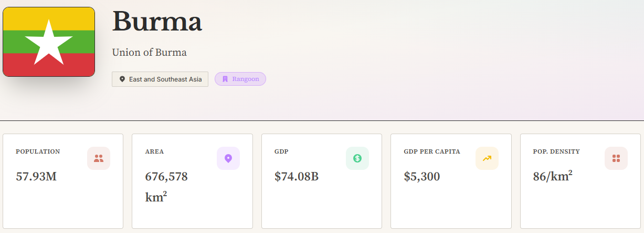Click the Burma page heading
This screenshot has width=644, height=233.
(x=157, y=22)
